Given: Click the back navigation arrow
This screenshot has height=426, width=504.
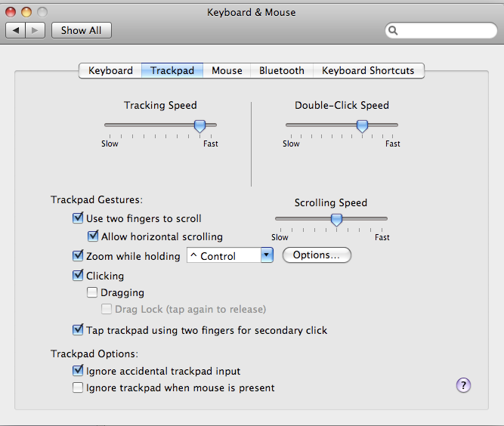Looking at the screenshot, I should coord(16,30).
